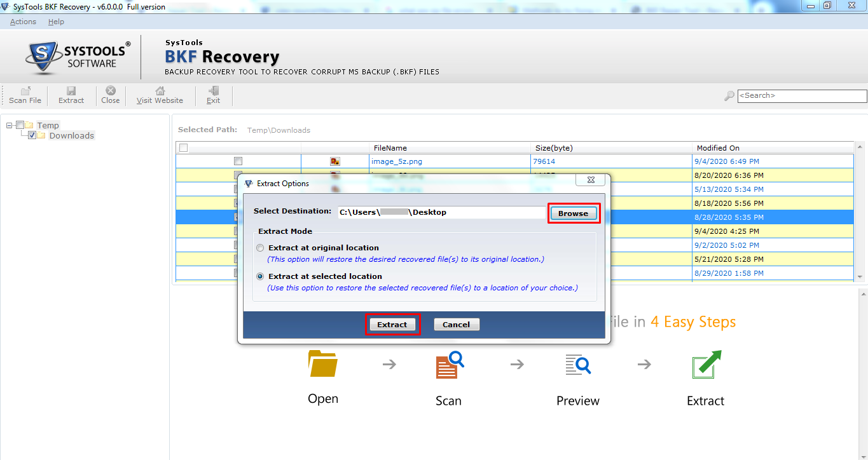Collapse the Temp tree node
The height and width of the screenshot is (460, 868).
tap(9, 125)
